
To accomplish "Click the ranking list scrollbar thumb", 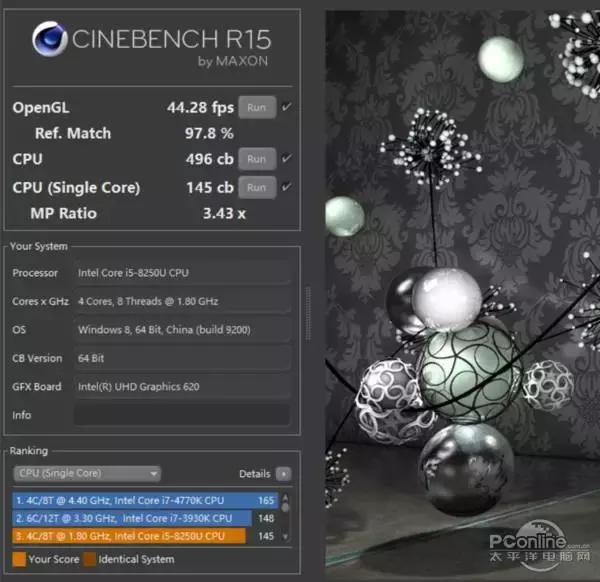I will [285, 507].
